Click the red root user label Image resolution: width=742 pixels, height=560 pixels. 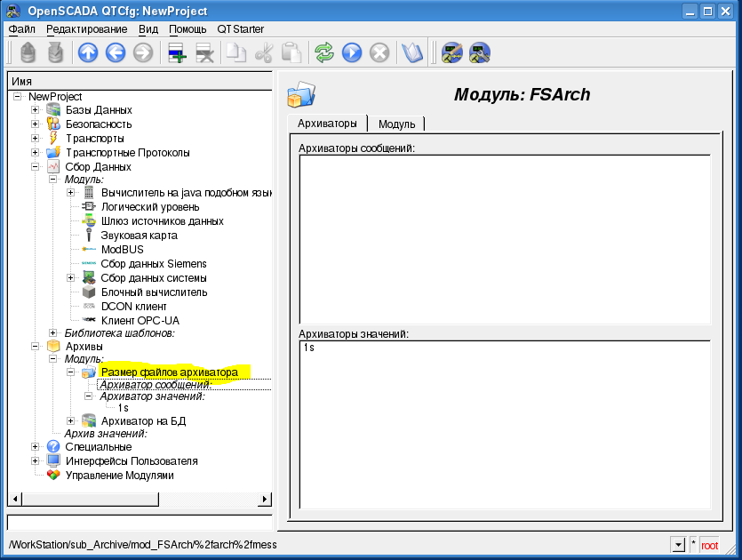(x=709, y=545)
